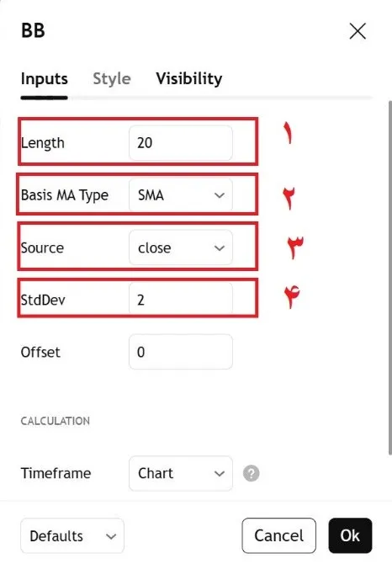The height and width of the screenshot is (564, 392).
Task: Expand the Defaults menu
Action: [x=72, y=536]
